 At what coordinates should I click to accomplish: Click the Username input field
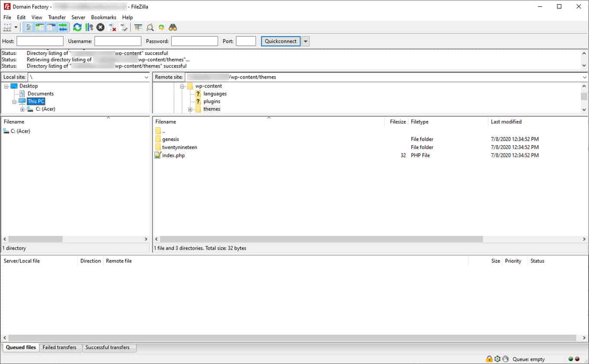pyautogui.click(x=118, y=41)
